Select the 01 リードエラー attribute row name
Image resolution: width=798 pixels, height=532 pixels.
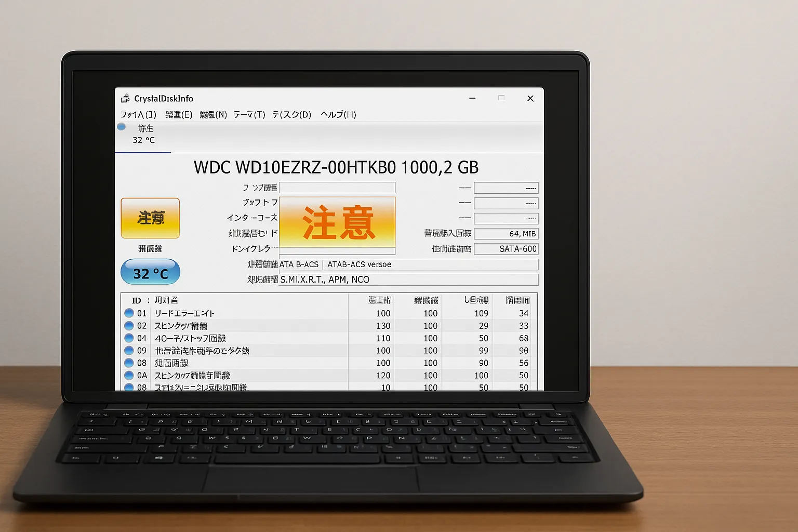[184, 313]
